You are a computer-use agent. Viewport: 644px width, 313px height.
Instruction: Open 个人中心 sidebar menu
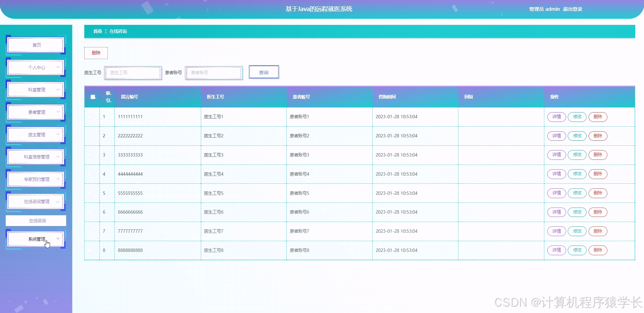36,68
